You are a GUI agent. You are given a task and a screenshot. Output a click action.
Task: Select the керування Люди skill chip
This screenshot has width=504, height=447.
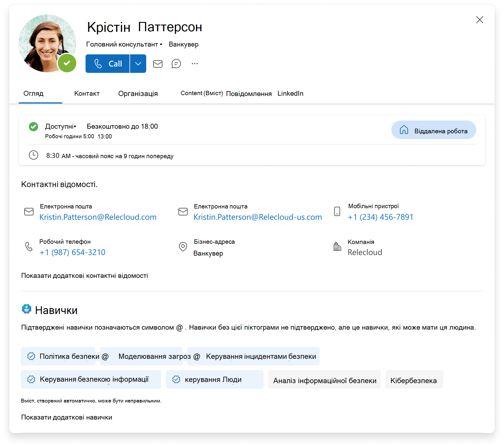215,379
